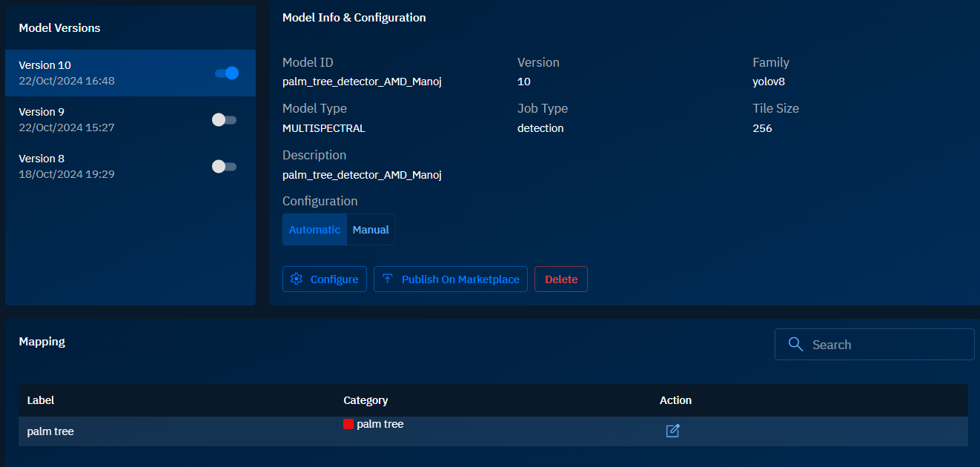This screenshot has width=980, height=467.
Task: Click the Label column header
Action: (41, 400)
